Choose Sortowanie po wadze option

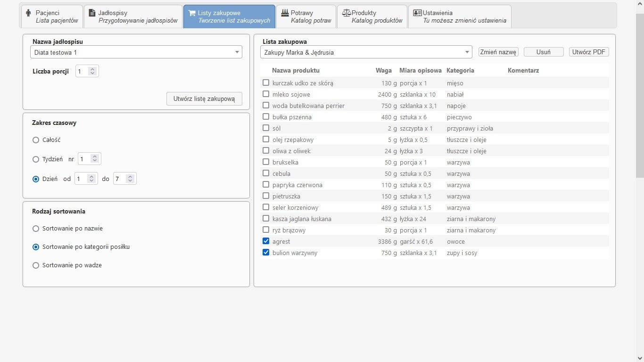(x=36, y=265)
